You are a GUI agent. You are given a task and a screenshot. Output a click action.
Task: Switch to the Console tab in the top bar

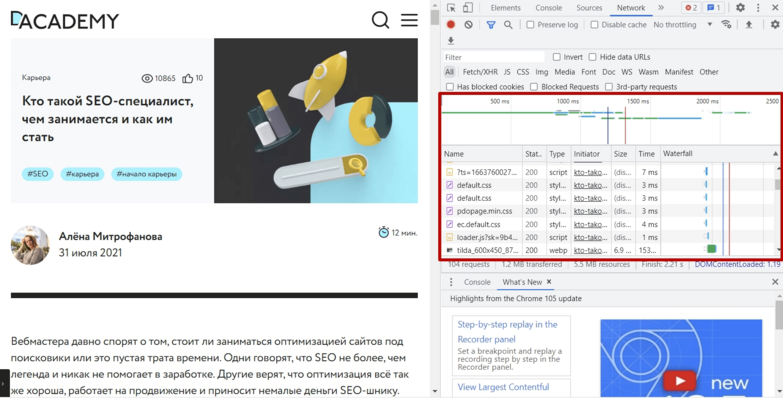point(548,7)
